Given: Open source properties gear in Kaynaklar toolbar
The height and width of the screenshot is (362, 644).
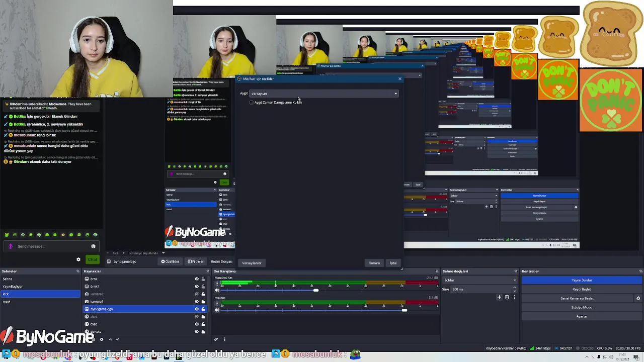Looking at the screenshot, I should point(102,339).
